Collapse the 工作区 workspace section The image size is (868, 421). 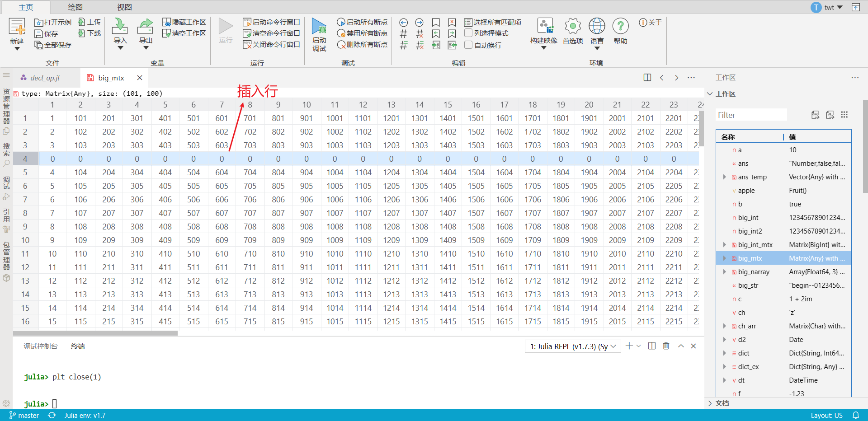[710, 94]
